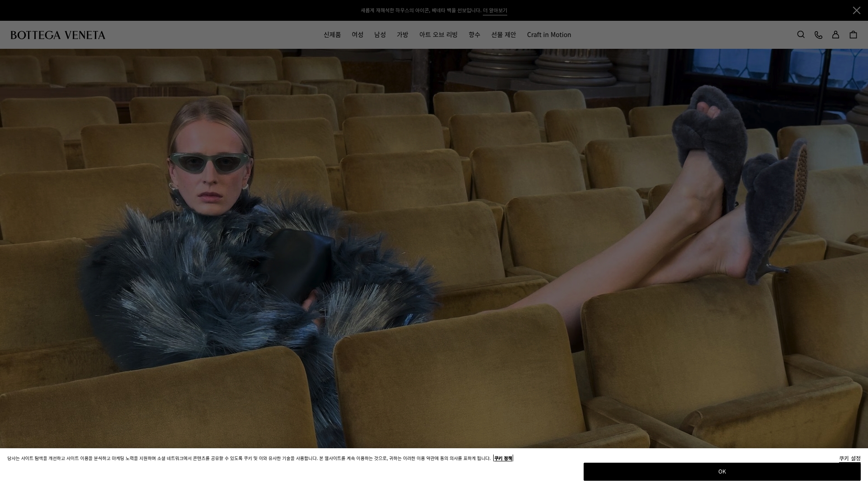
Task: Open the search magnifier icon
Action: [x=801, y=35]
